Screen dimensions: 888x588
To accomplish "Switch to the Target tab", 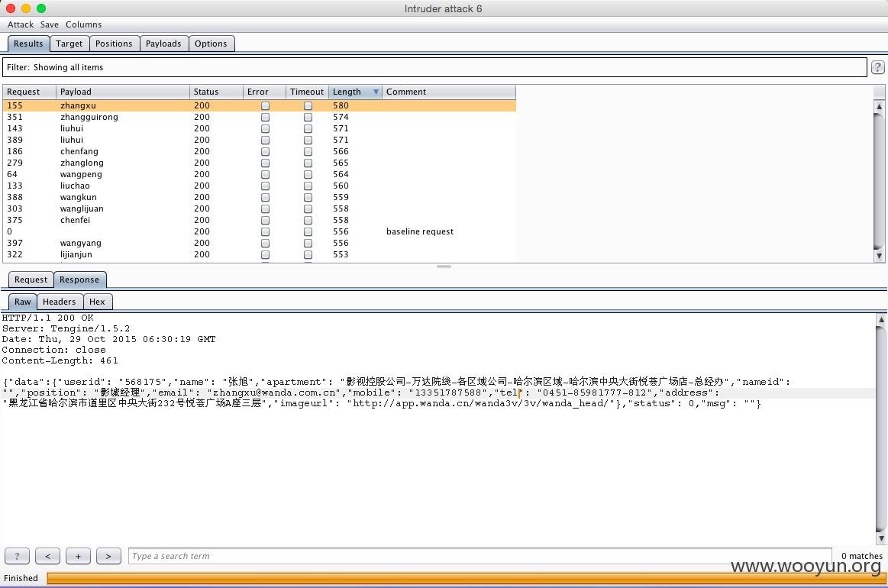I will point(69,44).
